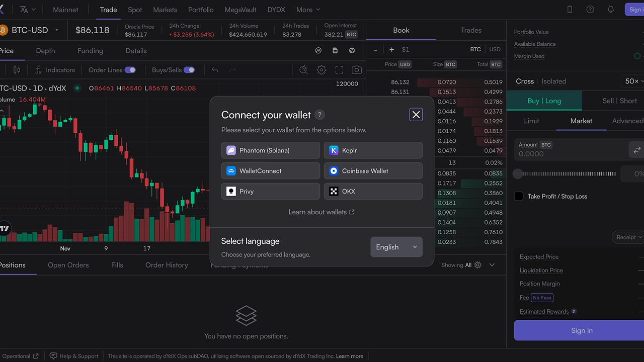Enable Take Profit / Stop Loss checkbox
This screenshot has width=644, height=362.
coord(519,196)
